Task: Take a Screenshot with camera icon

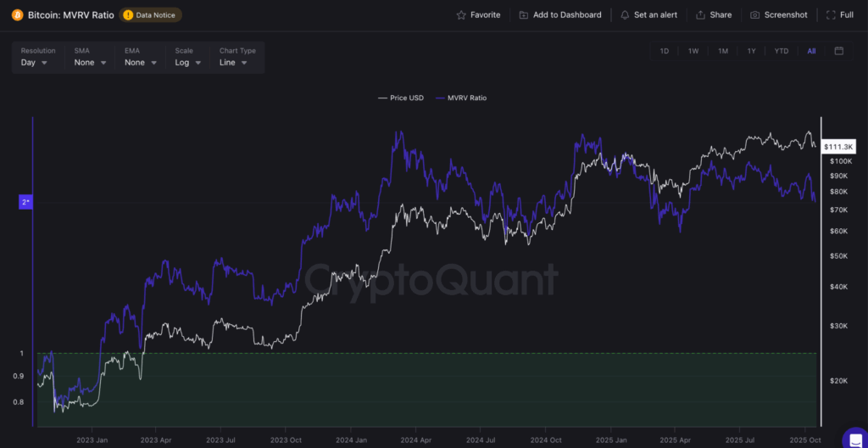Action: point(754,15)
